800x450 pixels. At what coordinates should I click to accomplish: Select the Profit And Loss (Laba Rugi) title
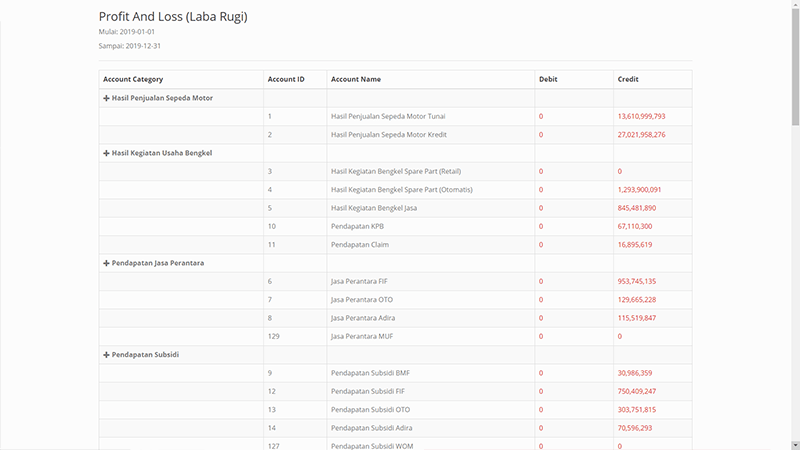point(173,16)
